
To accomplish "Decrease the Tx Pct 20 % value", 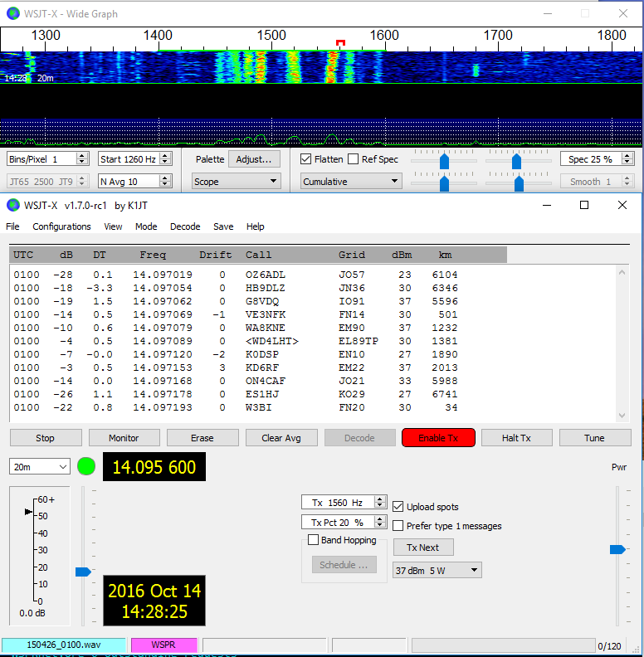I will (x=380, y=525).
